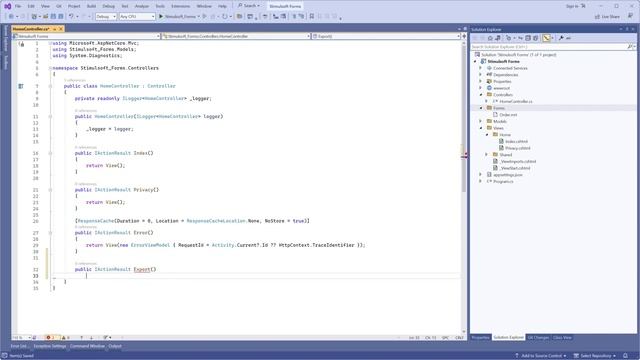Open the Command Window tab

87,346
